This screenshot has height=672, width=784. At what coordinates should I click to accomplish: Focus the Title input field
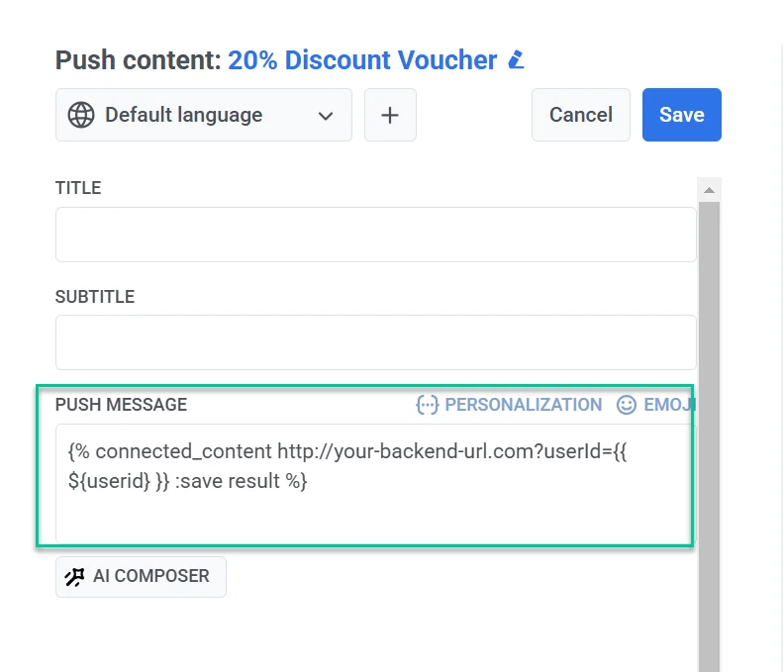point(375,235)
